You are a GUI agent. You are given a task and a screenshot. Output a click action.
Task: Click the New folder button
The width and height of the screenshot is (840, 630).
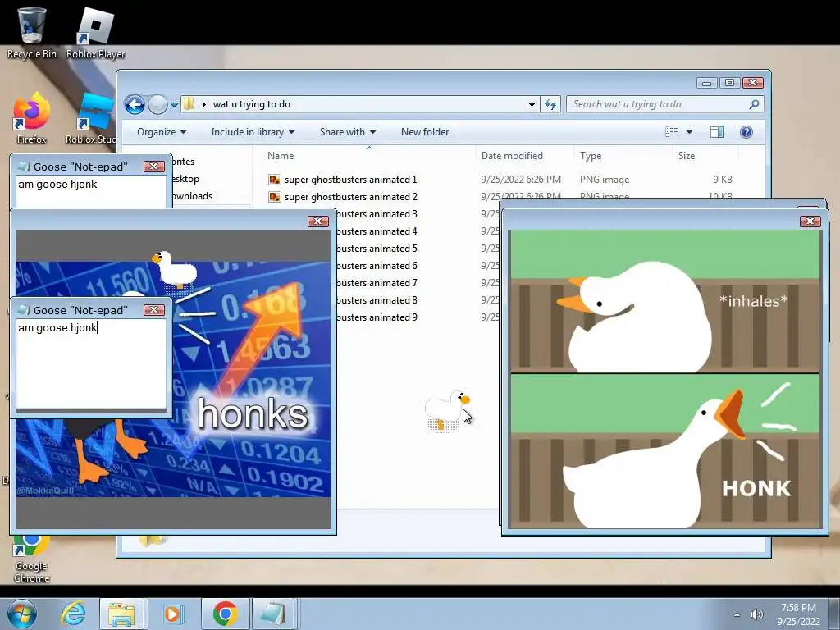pos(425,132)
